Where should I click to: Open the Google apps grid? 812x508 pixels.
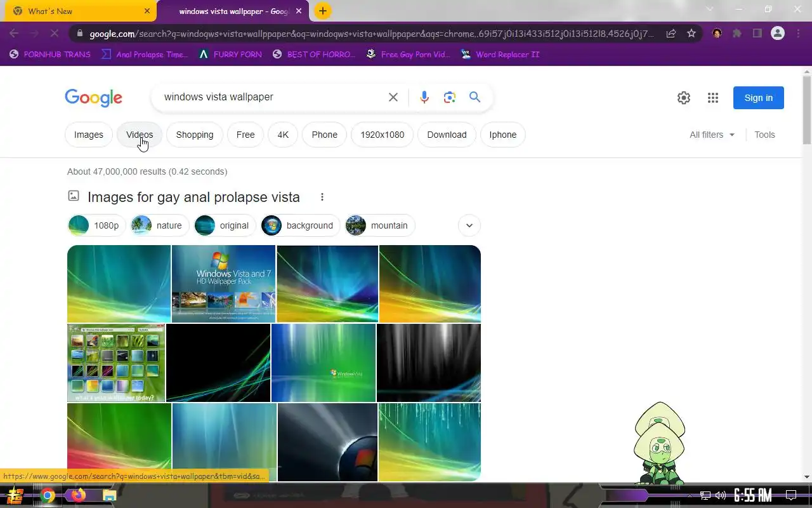[713, 98]
